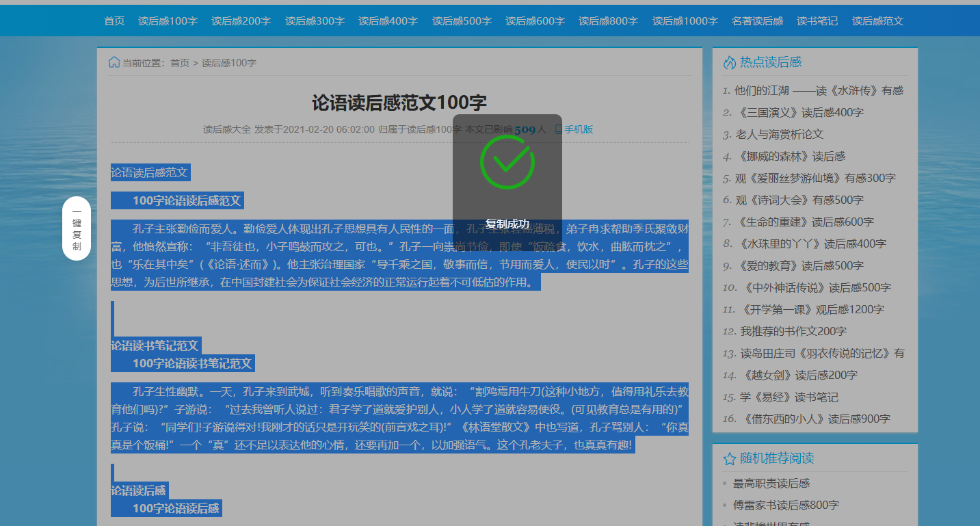
Task: Go to 读后感800字 section
Action: [x=609, y=21]
